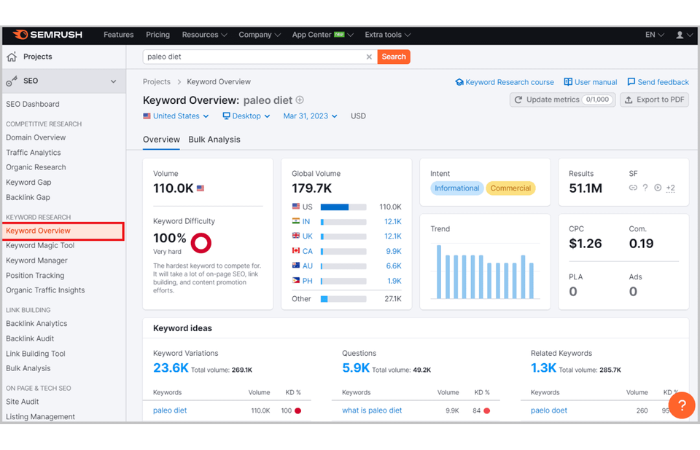Click the question mark SERP feature icon

645,188
